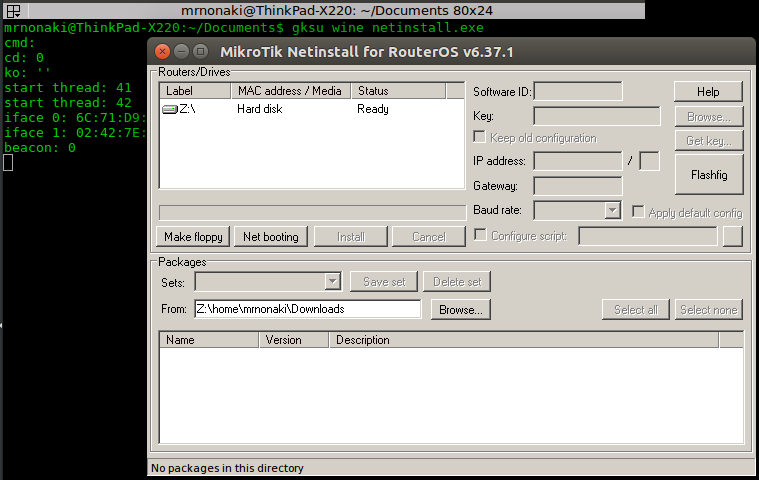Click terminal line 'start thread: 42'
759x480 pixels.
[x=68, y=103]
